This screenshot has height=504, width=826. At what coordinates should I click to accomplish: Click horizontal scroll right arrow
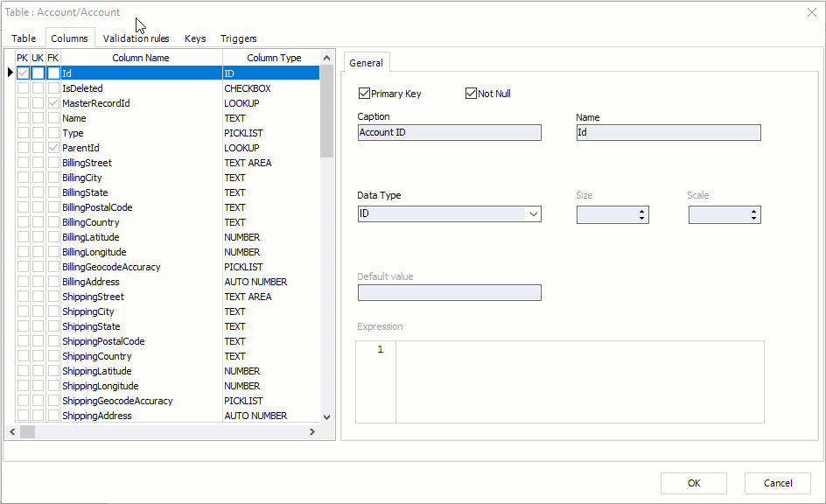point(312,432)
